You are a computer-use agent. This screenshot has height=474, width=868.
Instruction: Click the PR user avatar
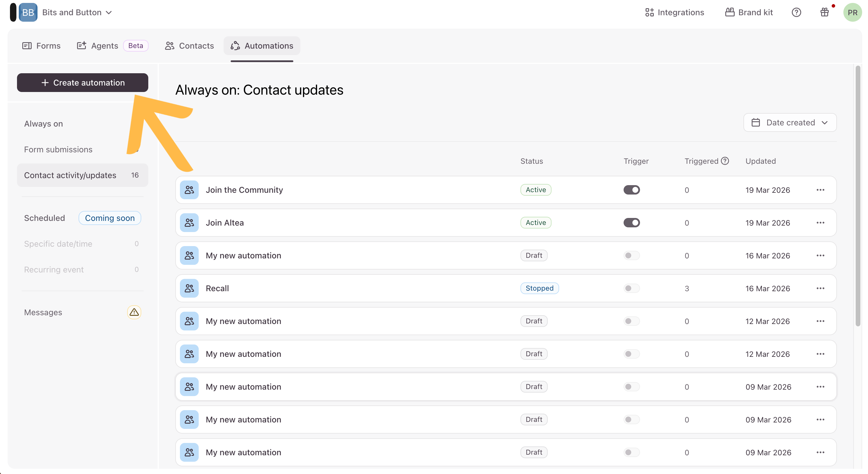pyautogui.click(x=852, y=13)
